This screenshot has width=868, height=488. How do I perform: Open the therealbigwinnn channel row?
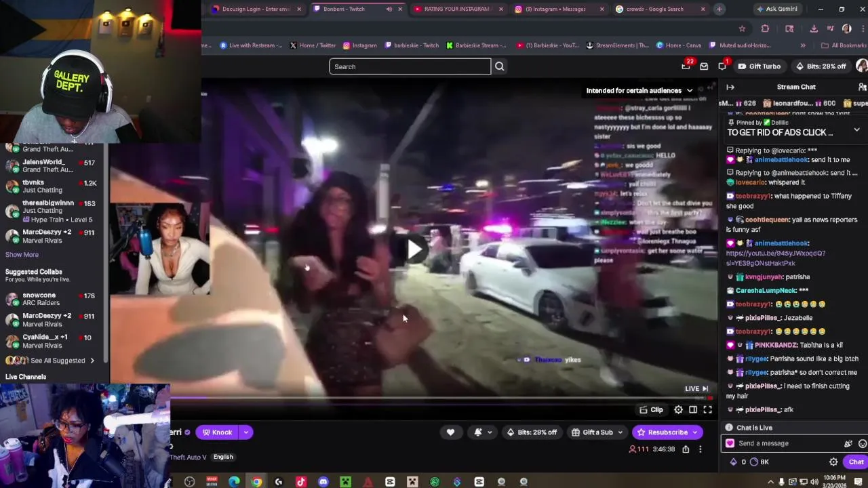53,211
